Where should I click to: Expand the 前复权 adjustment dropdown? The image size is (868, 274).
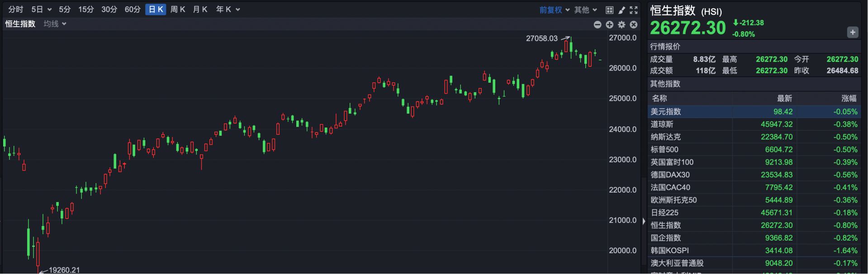tap(554, 10)
